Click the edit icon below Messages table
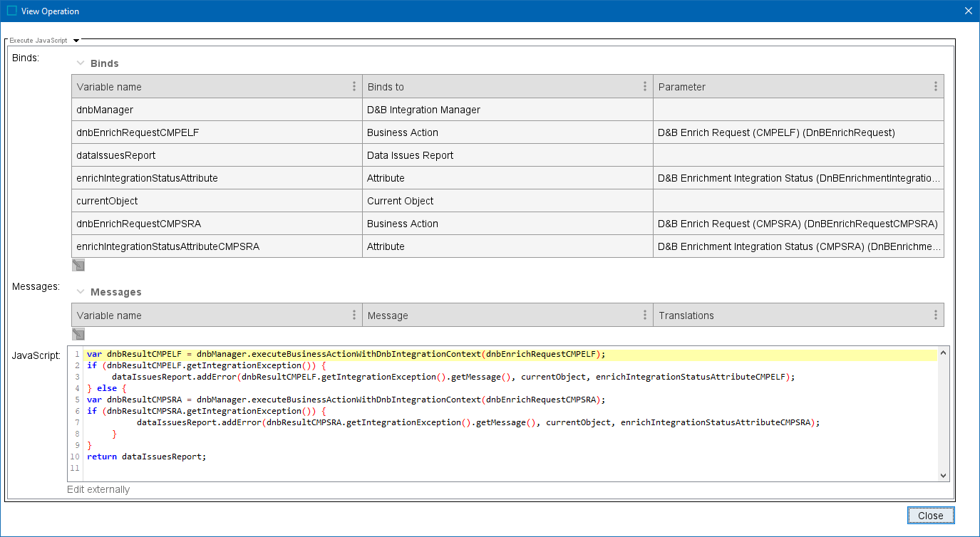Image resolution: width=980 pixels, height=537 pixels. (78, 334)
